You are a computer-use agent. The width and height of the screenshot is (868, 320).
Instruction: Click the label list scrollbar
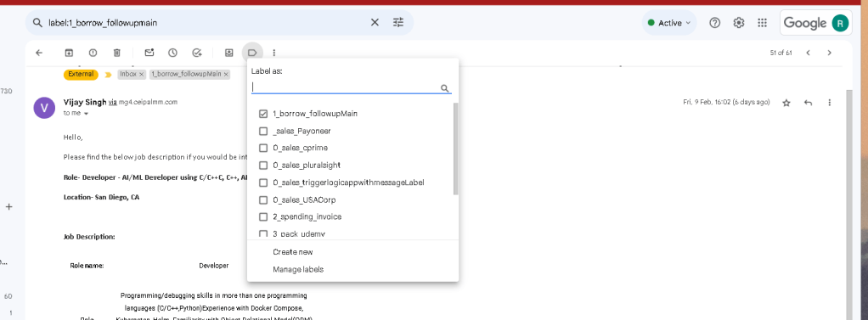(455, 149)
